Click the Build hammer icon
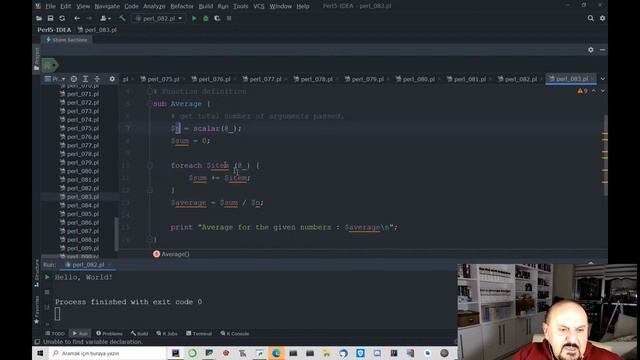The image size is (640, 360). pyautogui.click(x=122, y=18)
